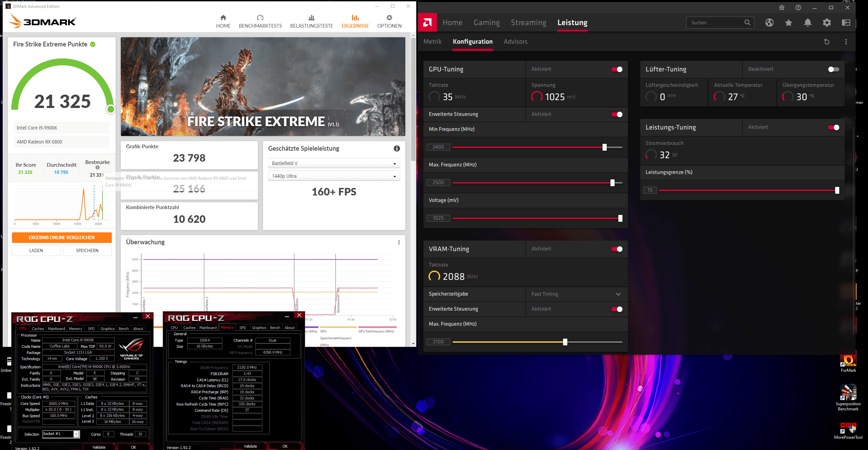Adjust the GPU Max. Frequenz slider handle
Screen dimensions: 868x450
click(x=612, y=183)
